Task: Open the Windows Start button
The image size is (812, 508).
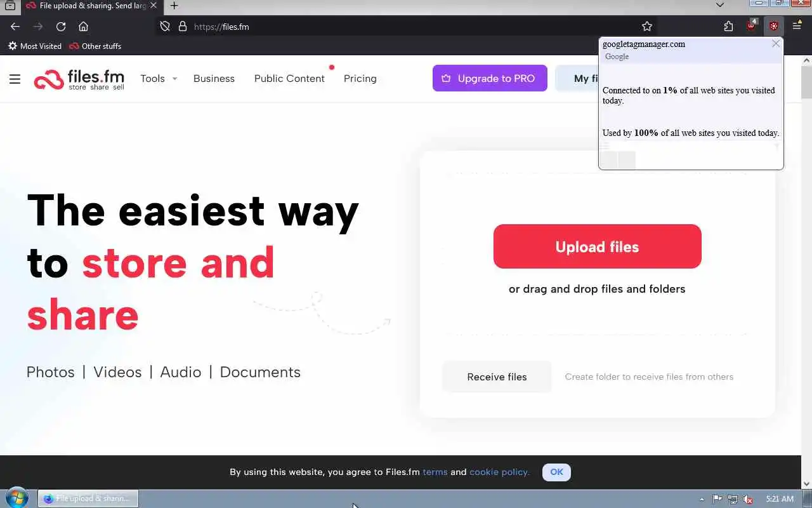Action: pyautogui.click(x=17, y=498)
